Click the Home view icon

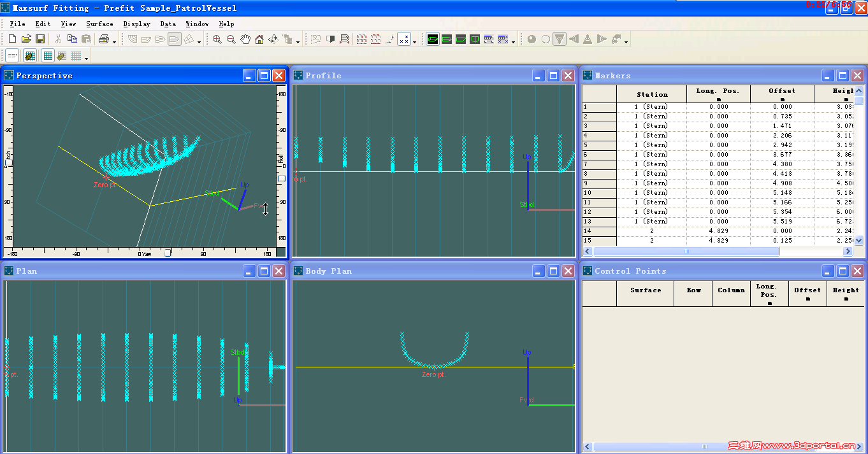pos(259,39)
